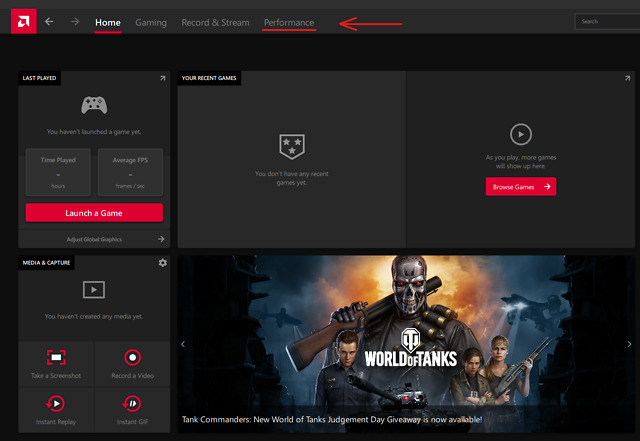
Task: Go forward with the right arrow
Action: click(x=75, y=22)
